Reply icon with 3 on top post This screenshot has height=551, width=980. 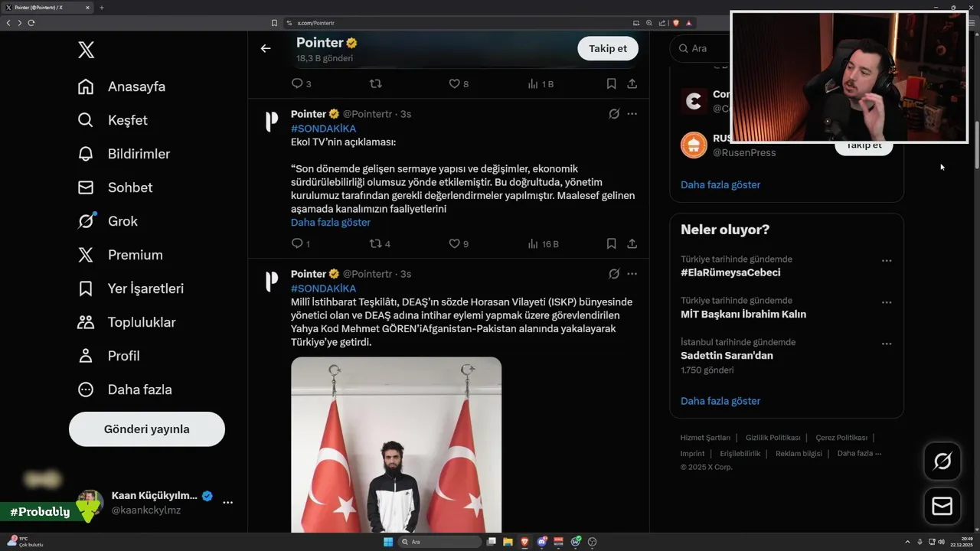(301, 84)
